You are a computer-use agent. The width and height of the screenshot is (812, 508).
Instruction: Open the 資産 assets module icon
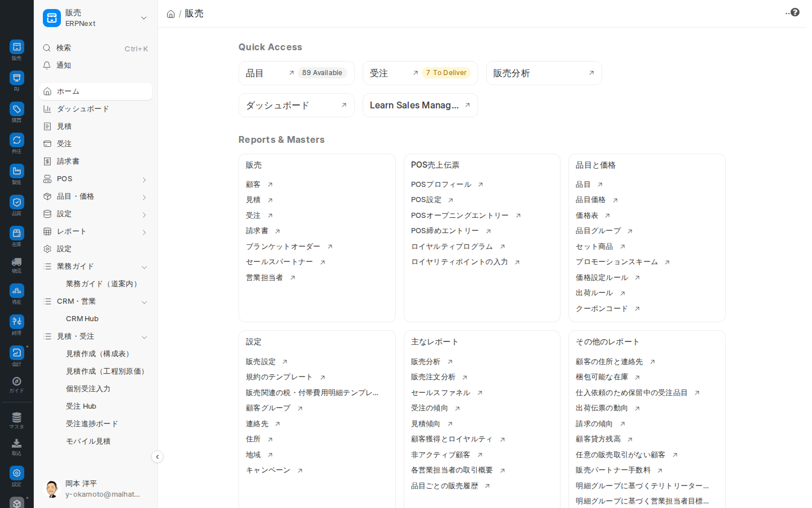click(16, 291)
